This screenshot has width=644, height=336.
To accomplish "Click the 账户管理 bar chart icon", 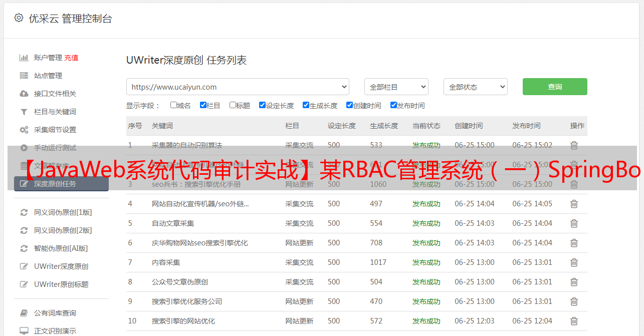I will pyautogui.click(x=24, y=58).
